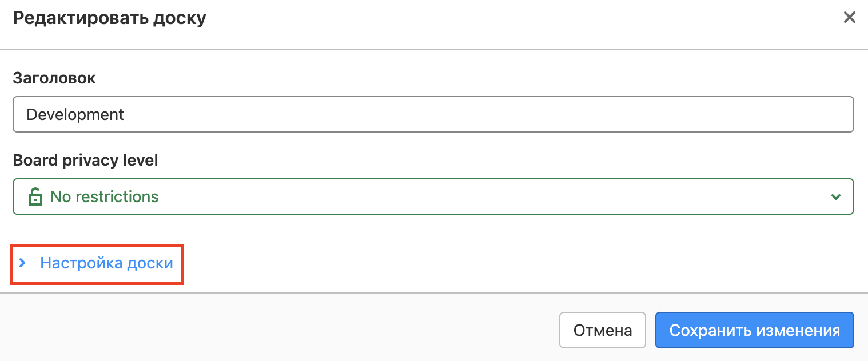
Task: Open the Board privacy level dropdown
Action: pos(433,197)
